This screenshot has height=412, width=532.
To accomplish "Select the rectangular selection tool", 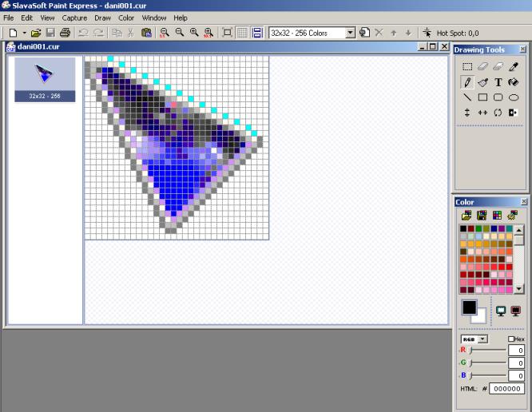I will click(467, 67).
